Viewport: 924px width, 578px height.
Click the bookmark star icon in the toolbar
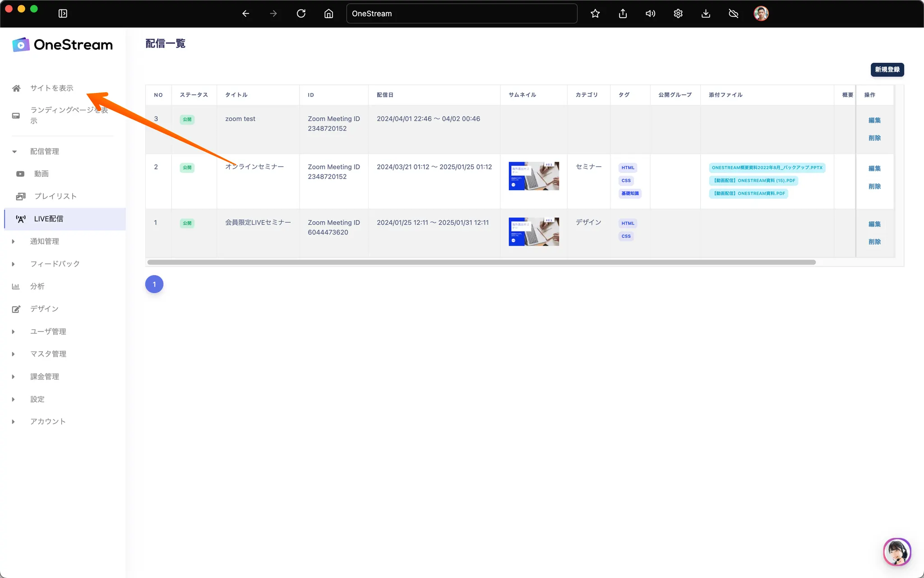(x=595, y=14)
